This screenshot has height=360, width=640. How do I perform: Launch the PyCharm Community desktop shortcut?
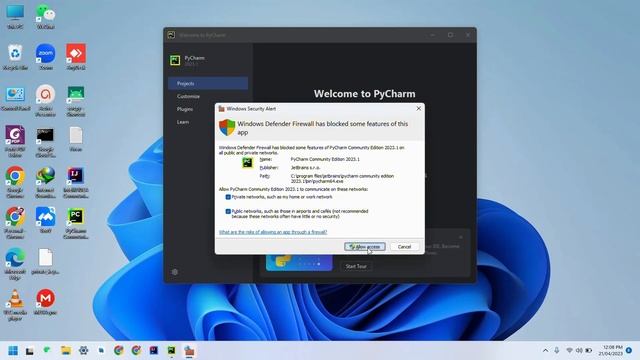tap(76, 223)
